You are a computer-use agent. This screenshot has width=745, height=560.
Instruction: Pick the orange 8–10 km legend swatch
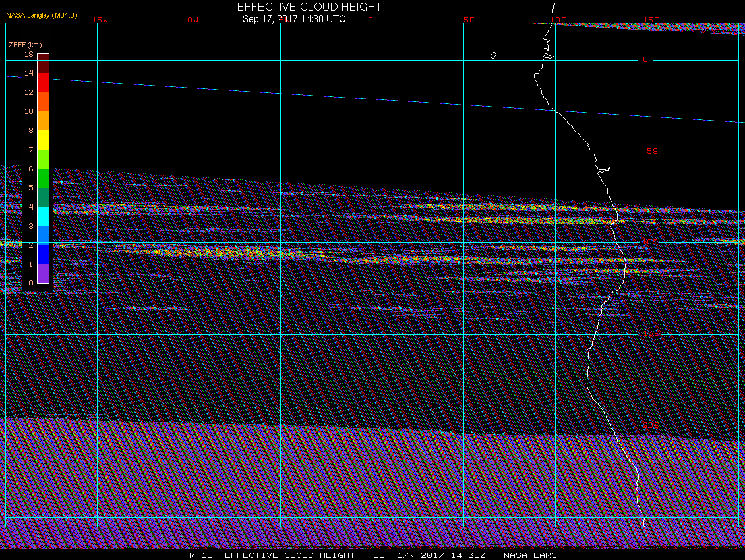(44, 121)
